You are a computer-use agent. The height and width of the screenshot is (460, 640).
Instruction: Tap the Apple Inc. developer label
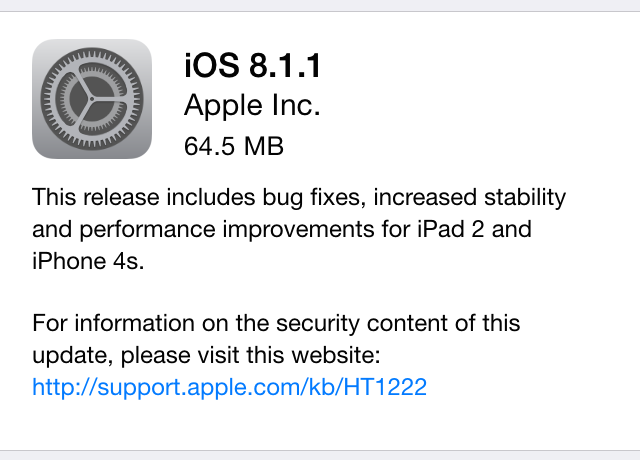pyautogui.click(x=252, y=105)
